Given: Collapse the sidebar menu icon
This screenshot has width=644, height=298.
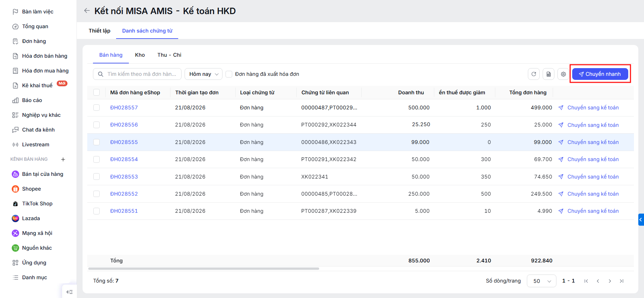Looking at the screenshot, I should tap(69, 292).
